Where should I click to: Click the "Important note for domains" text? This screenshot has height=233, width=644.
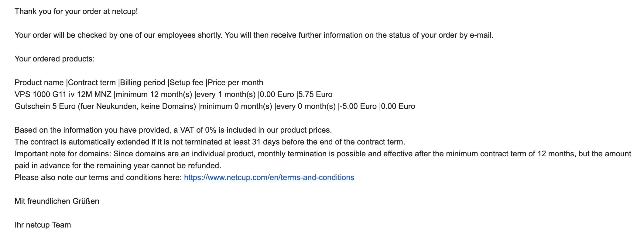click(x=63, y=154)
